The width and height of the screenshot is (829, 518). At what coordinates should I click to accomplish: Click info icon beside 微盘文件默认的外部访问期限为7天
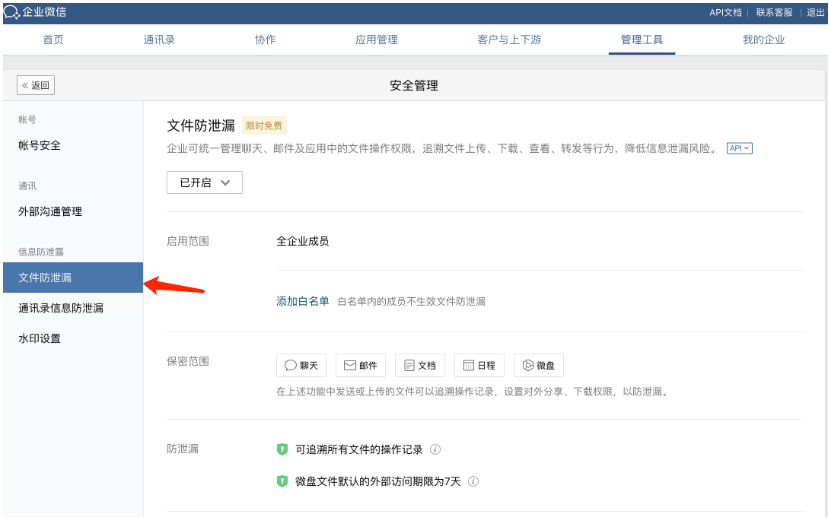[473, 482]
